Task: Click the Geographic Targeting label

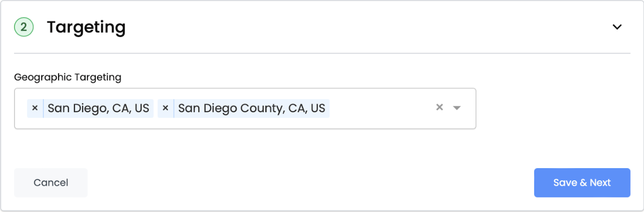Action: [68, 77]
